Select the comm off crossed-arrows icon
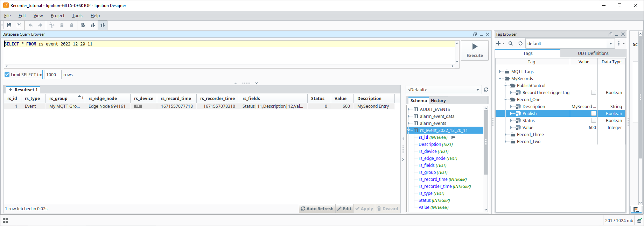 click(x=83, y=25)
